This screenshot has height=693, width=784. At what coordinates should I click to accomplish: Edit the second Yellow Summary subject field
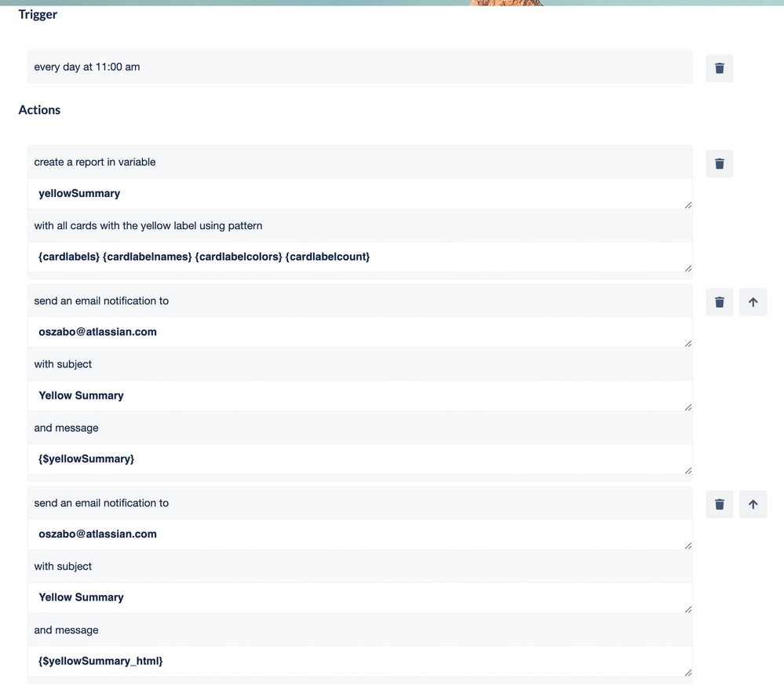point(359,597)
